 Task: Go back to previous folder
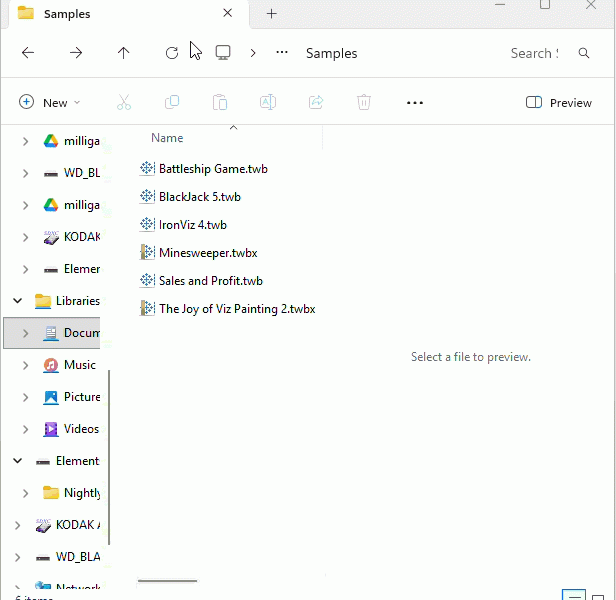(28, 53)
